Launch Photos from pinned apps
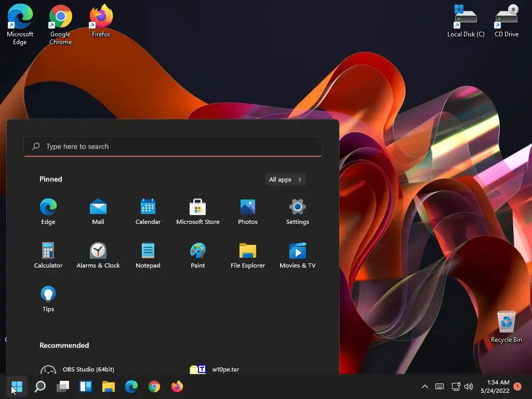This screenshot has width=532, height=399. [x=248, y=212]
